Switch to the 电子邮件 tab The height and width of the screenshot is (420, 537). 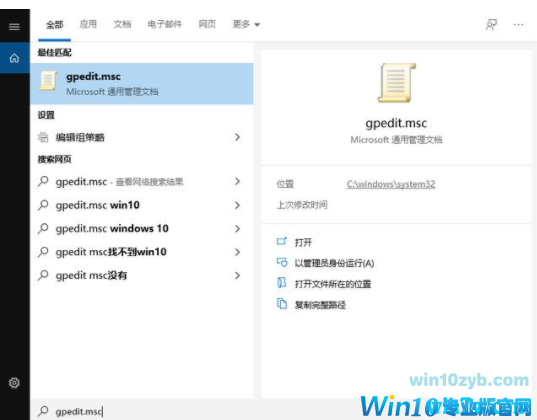(164, 24)
